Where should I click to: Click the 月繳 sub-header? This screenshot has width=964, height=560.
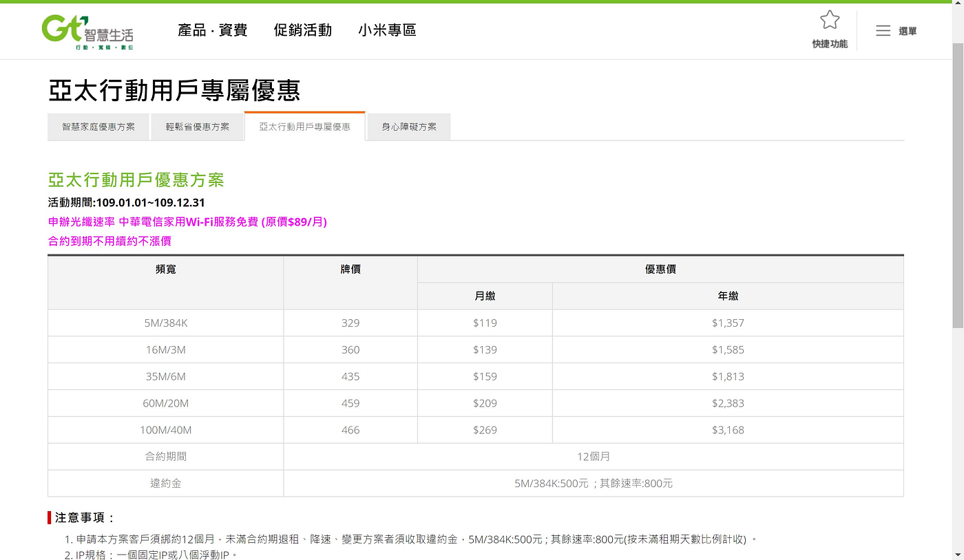coord(485,297)
